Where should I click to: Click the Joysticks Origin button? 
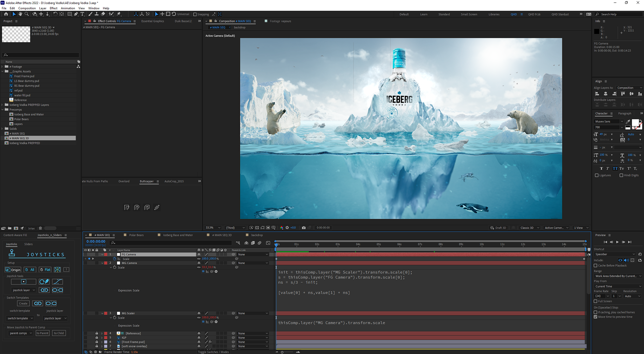13,270
